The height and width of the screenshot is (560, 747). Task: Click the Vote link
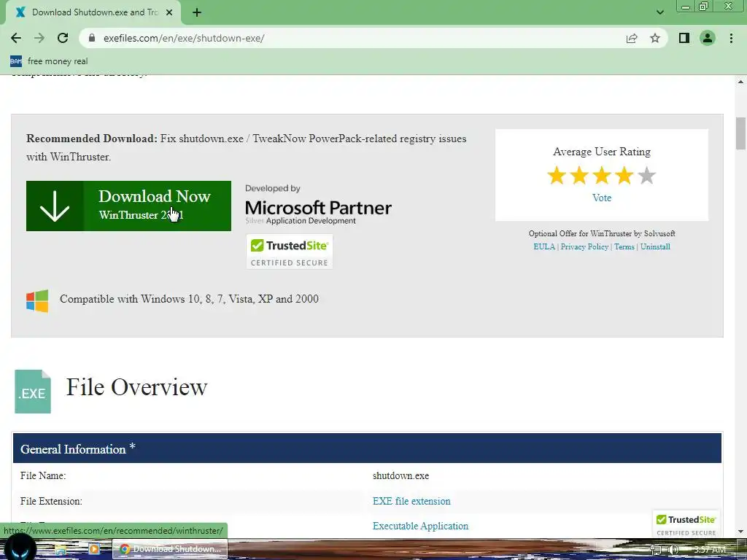click(602, 198)
